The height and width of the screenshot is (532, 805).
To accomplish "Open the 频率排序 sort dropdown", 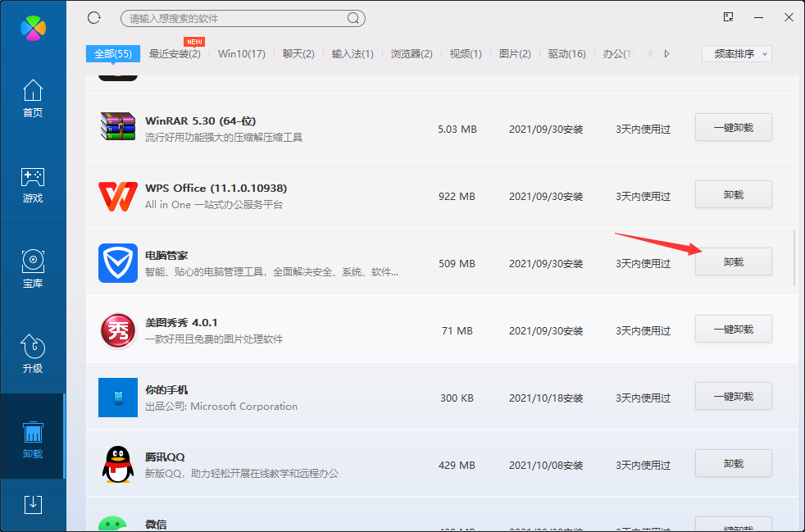I will pyautogui.click(x=737, y=54).
